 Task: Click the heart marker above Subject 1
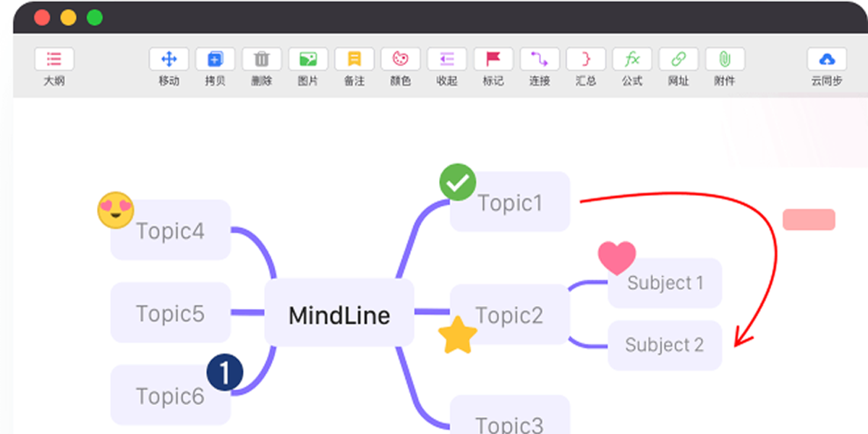click(x=618, y=257)
